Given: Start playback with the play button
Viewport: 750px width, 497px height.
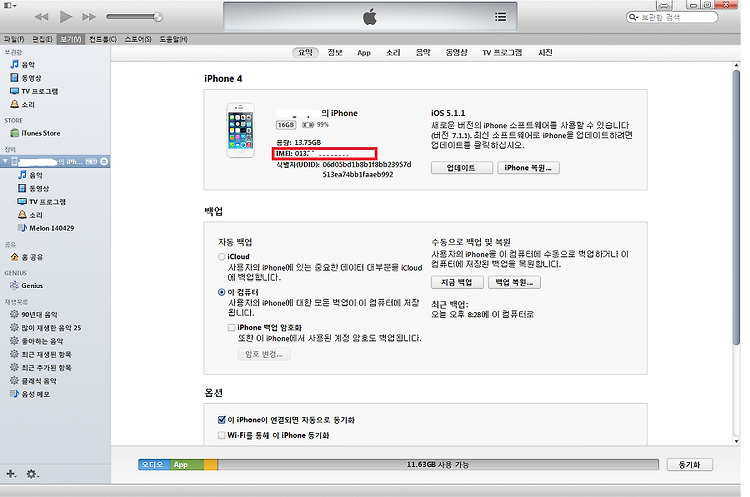Looking at the screenshot, I should coord(66,17).
